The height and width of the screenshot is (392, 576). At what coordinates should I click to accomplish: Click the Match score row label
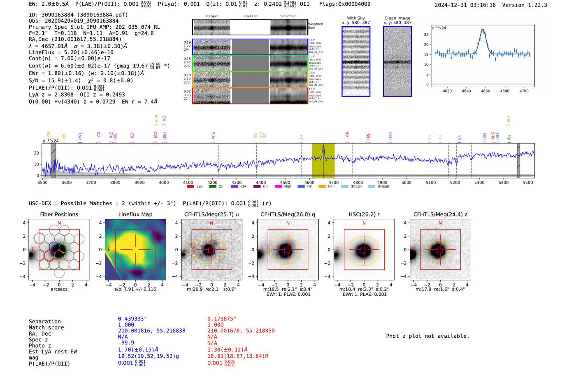tap(46, 328)
